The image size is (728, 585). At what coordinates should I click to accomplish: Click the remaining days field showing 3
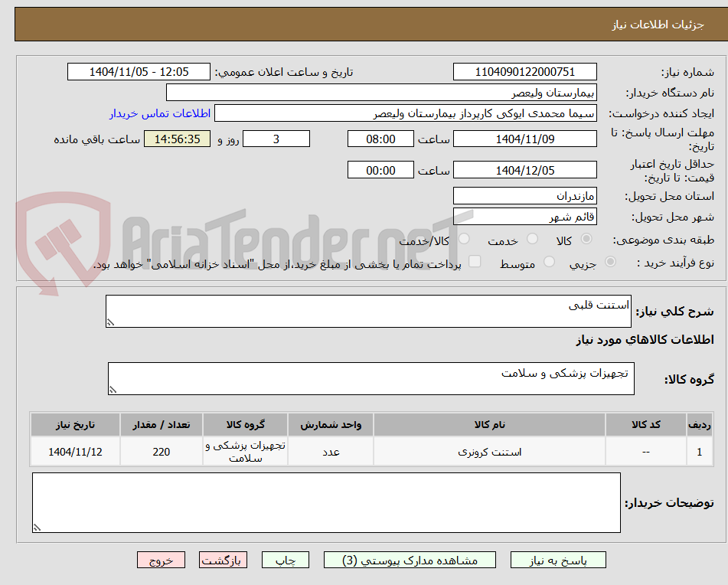[276, 139]
